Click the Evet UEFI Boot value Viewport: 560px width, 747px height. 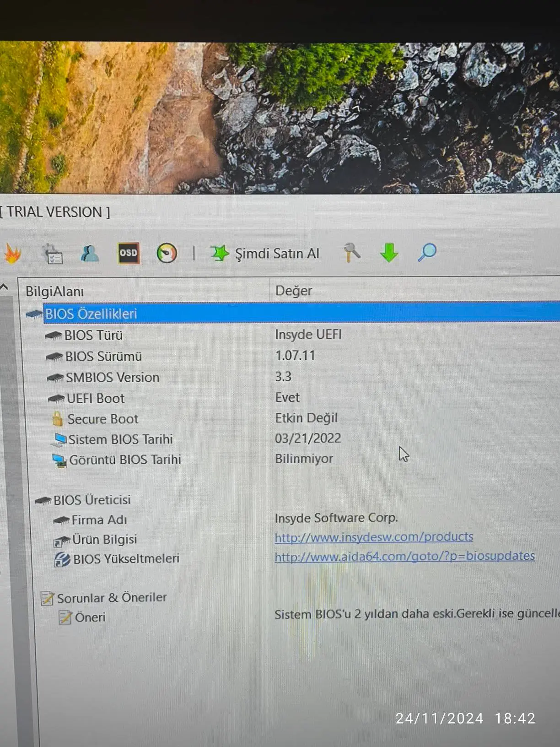coord(287,397)
